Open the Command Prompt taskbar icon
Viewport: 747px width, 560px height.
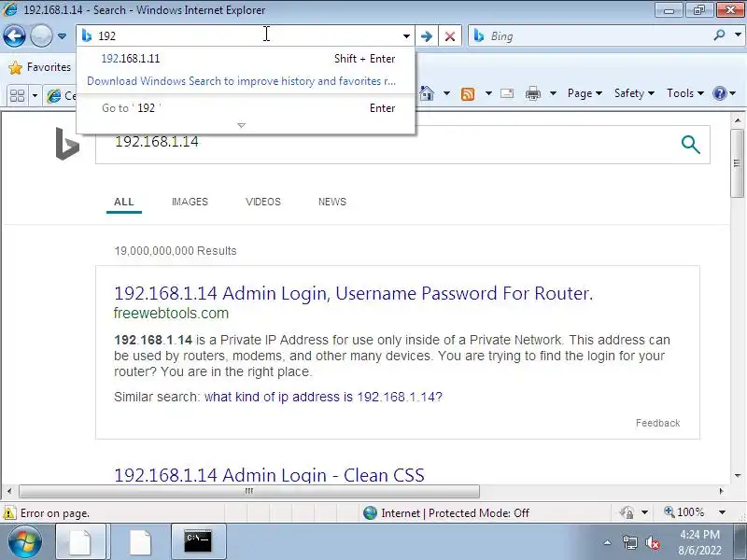(x=198, y=542)
